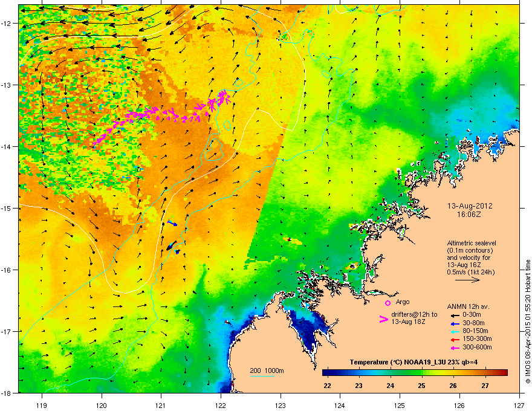This screenshot has width=532, height=411.
Task: Click the 'Altimetric sealevel' description text
Action: (x=472, y=243)
